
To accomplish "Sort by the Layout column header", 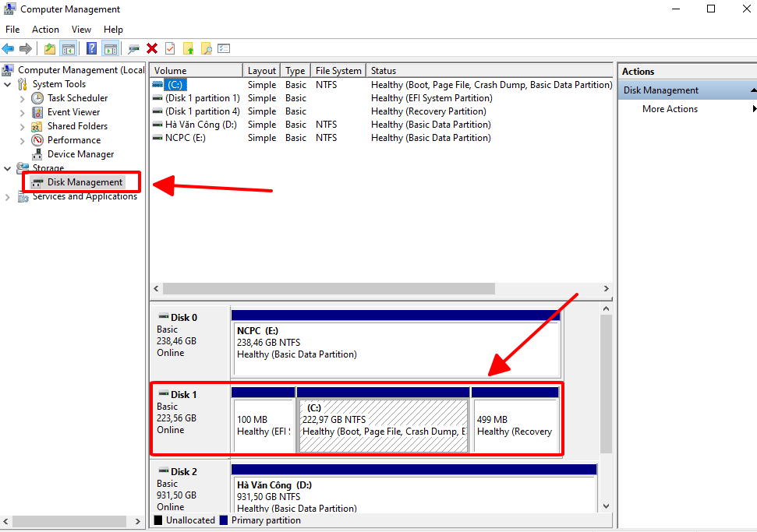I will (262, 70).
